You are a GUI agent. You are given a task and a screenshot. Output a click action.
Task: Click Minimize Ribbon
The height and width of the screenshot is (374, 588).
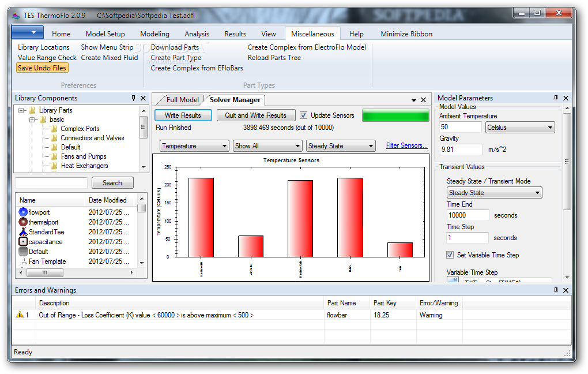tap(406, 34)
